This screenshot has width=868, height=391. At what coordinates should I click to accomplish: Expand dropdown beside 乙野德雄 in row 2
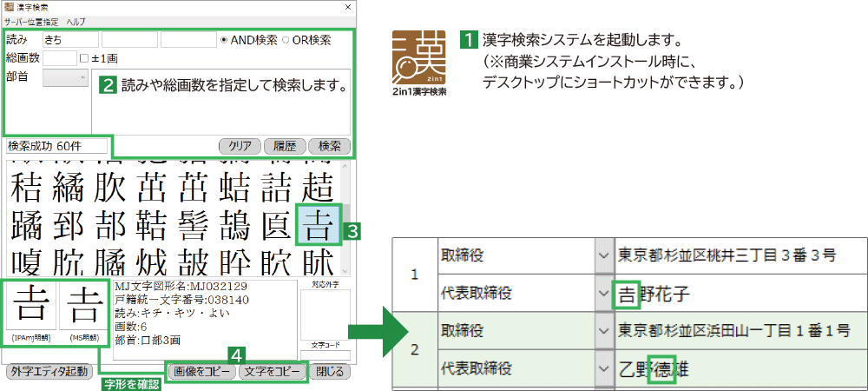[603, 368]
